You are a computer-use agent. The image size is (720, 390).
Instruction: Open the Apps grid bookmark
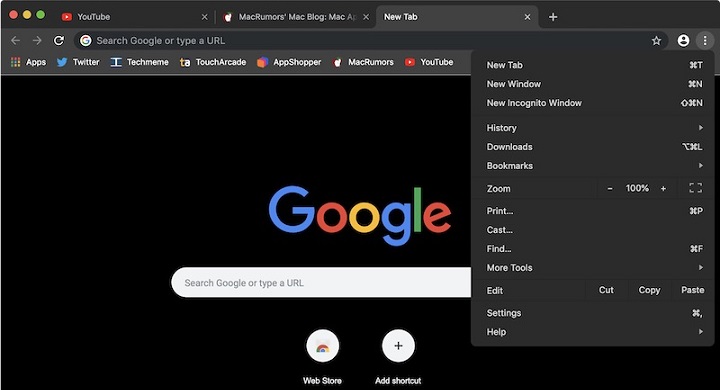click(28, 62)
